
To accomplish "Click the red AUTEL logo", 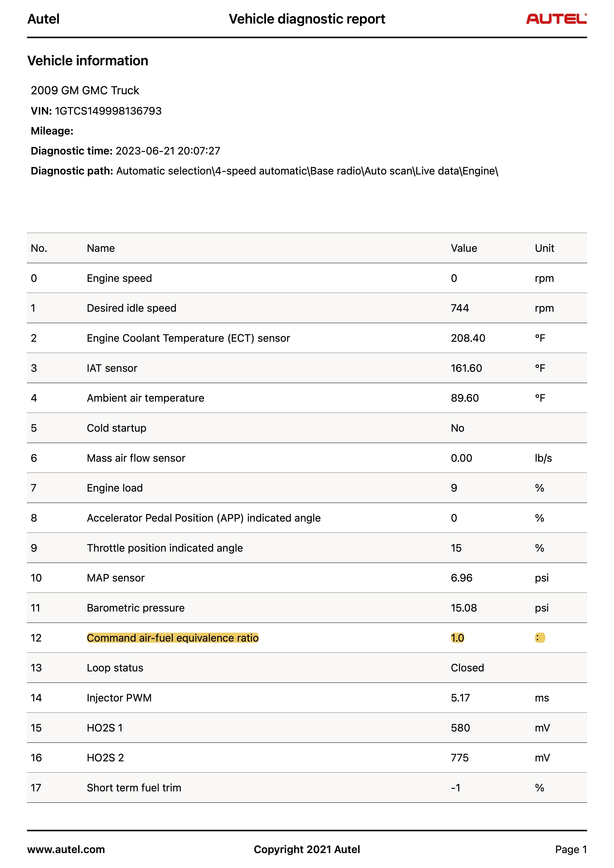I will pos(556,19).
